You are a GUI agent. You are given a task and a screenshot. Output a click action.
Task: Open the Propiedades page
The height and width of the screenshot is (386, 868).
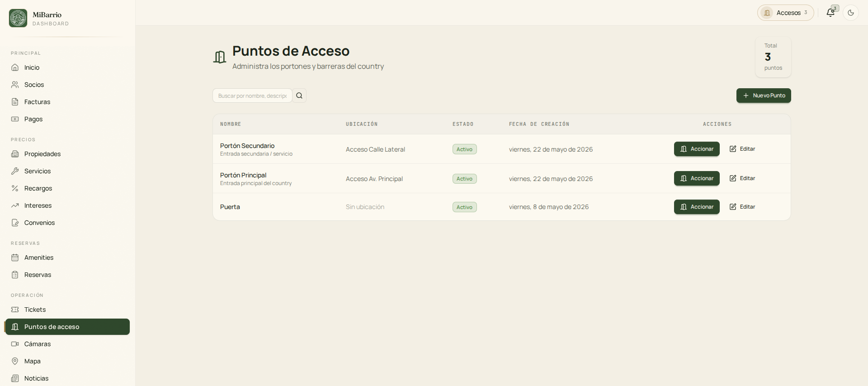click(67, 154)
